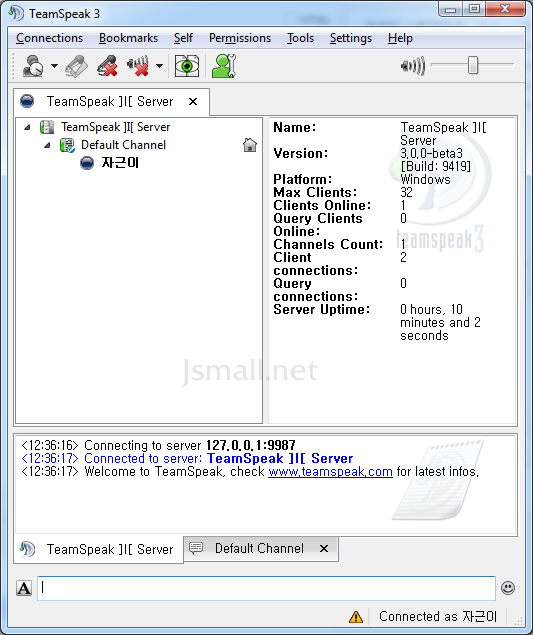Click the chat bubble icon on Default Channel tab

tap(196, 548)
